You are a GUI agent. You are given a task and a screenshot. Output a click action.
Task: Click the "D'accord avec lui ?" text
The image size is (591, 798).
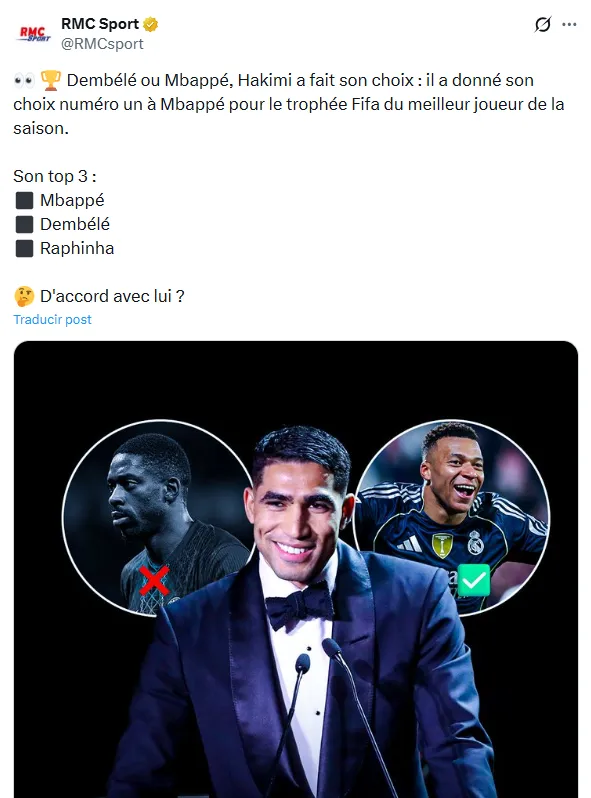click(x=112, y=296)
